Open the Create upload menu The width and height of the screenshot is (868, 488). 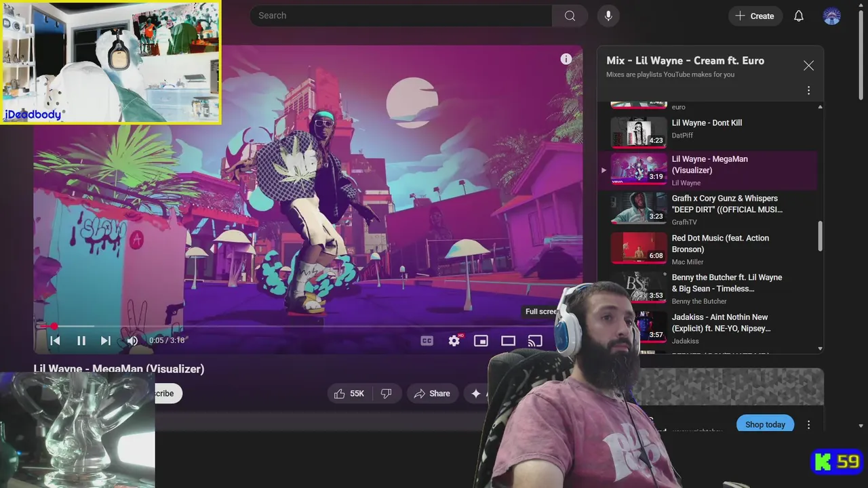(x=755, y=16)
